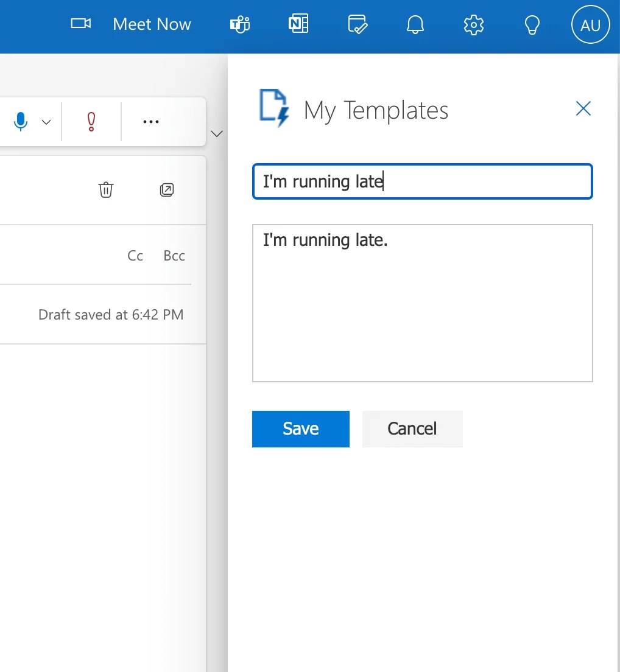Click the 'My Templates' heading
This screenshot has width=620, height=672.
pyautogui.click(x=376, y=111)
